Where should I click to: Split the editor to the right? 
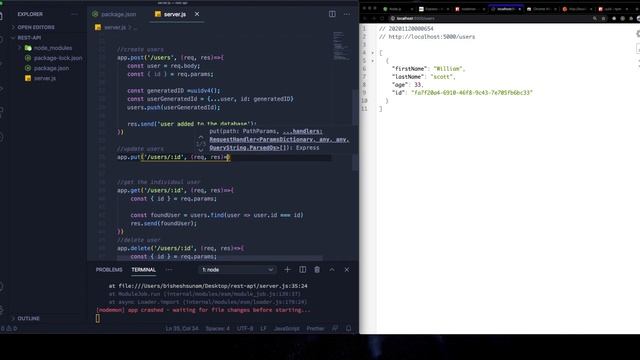tap(332, 14)
